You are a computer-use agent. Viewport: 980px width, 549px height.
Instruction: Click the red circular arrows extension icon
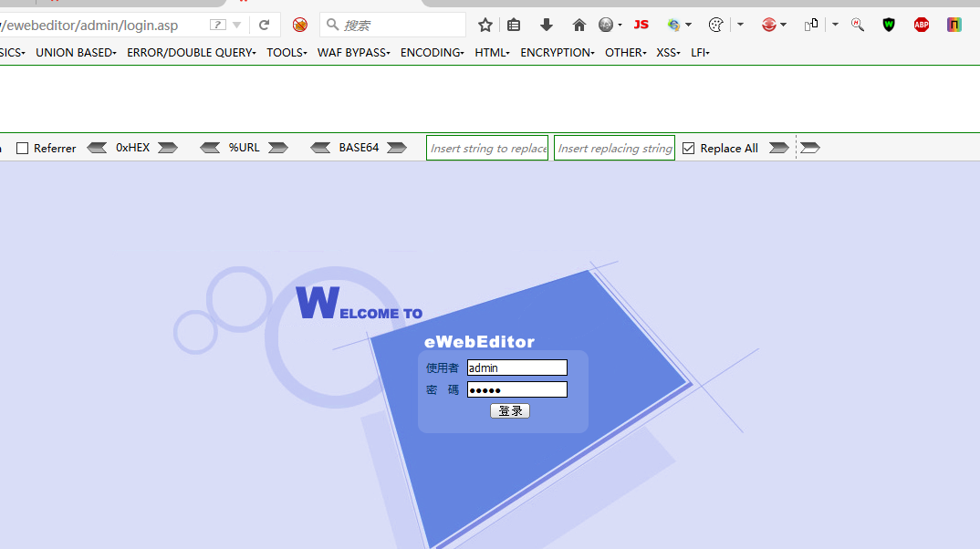tap(768, 25)
